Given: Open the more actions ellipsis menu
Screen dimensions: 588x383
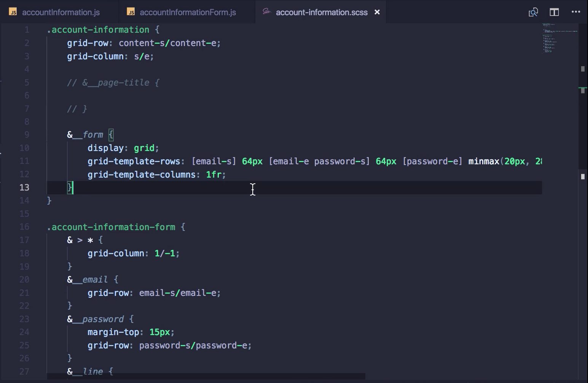Looking at the screenshot, I should tap(576, 12).
